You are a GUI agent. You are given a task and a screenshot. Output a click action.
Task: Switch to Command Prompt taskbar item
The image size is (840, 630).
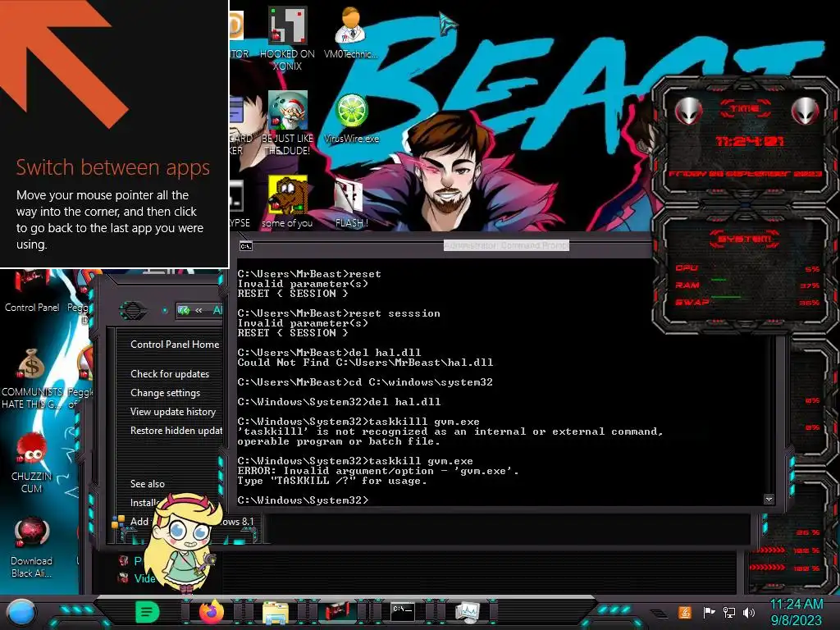point(402,612)
